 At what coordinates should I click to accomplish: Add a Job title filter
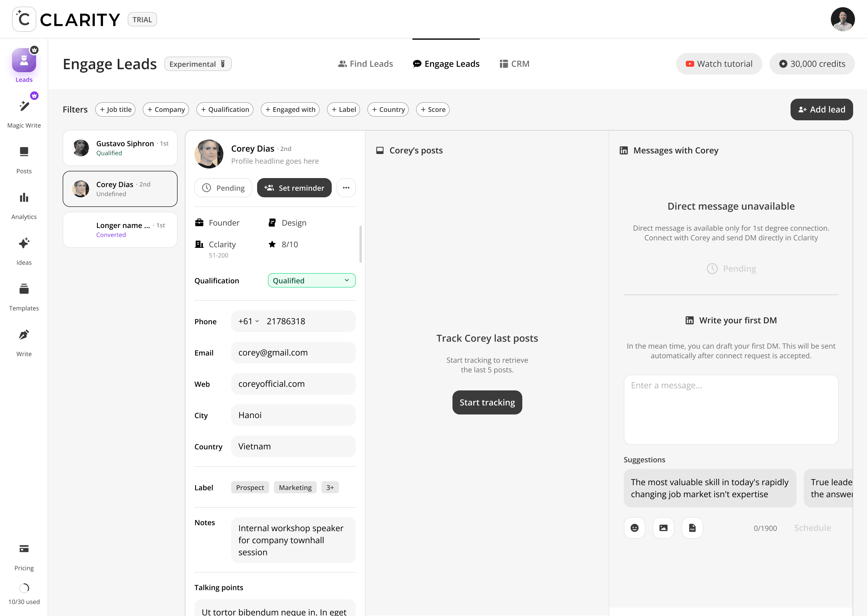click(x=115, y=109)
